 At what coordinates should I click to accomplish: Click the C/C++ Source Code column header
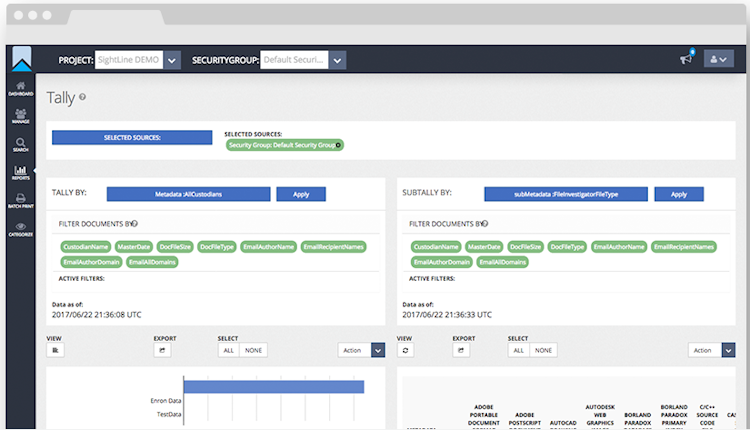pos(707,415)
